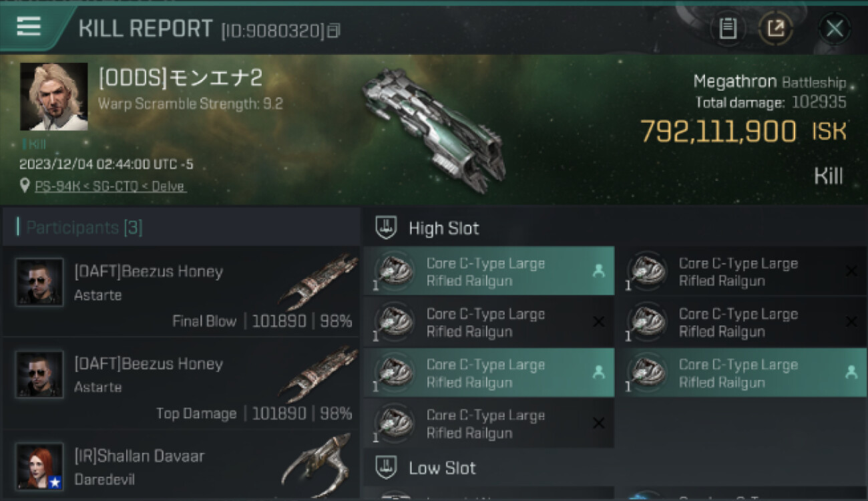Screen dimensions: 868x501
Task: Click the person icon on first railgun
Action: click(598, 271)
